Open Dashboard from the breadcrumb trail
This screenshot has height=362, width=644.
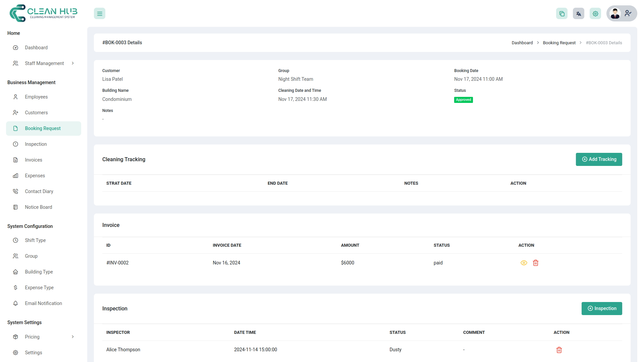(x=522, y=43)
